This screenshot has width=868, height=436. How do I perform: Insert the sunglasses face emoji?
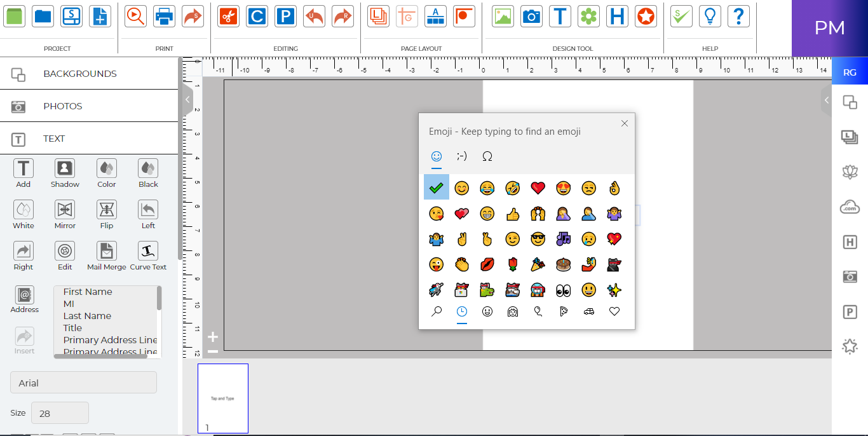[x=538, y=239]
